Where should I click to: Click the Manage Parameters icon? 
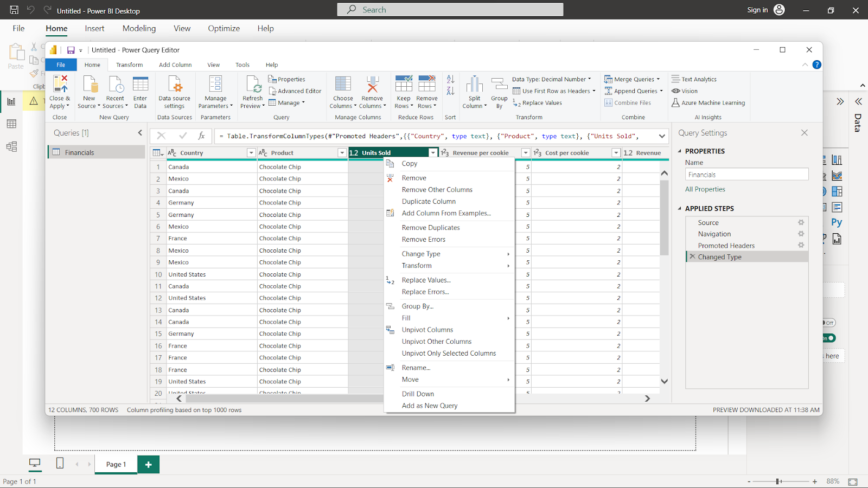click(x=215, y=84)
